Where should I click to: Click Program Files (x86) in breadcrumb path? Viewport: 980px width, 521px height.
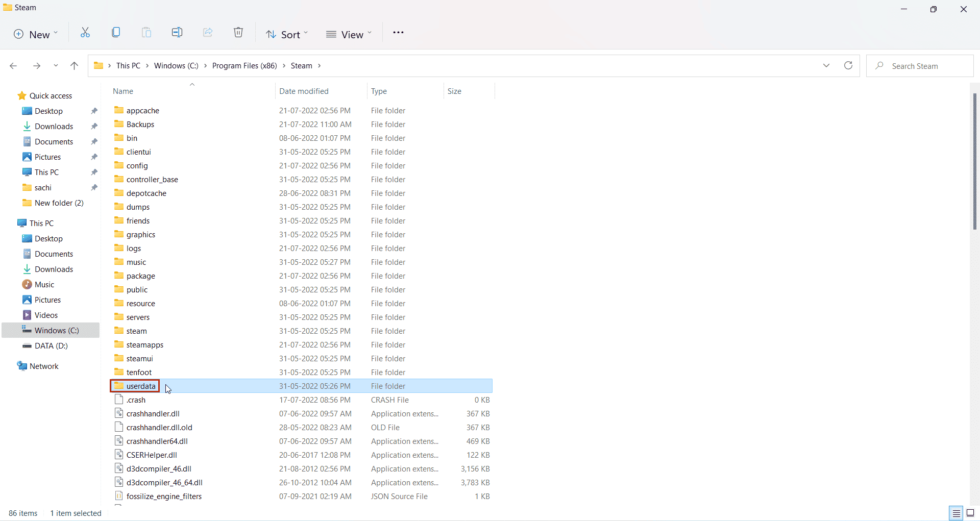tap(244, 66)
